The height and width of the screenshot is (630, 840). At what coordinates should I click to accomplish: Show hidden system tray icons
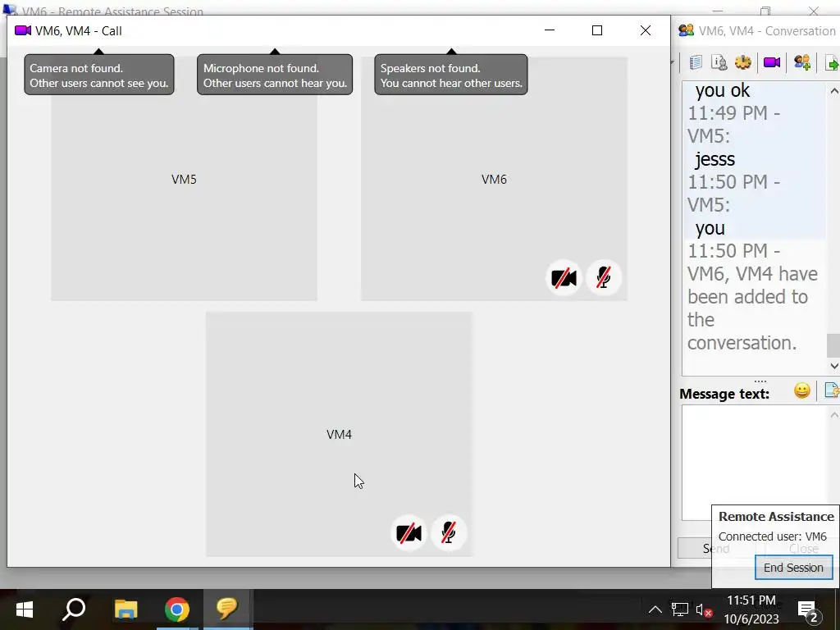(655, 609)
